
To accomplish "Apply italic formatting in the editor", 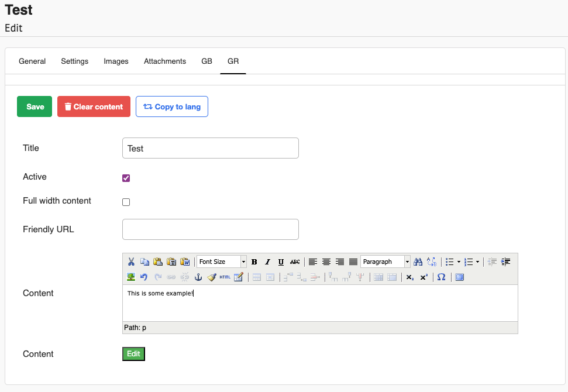I will click(267, 262).
